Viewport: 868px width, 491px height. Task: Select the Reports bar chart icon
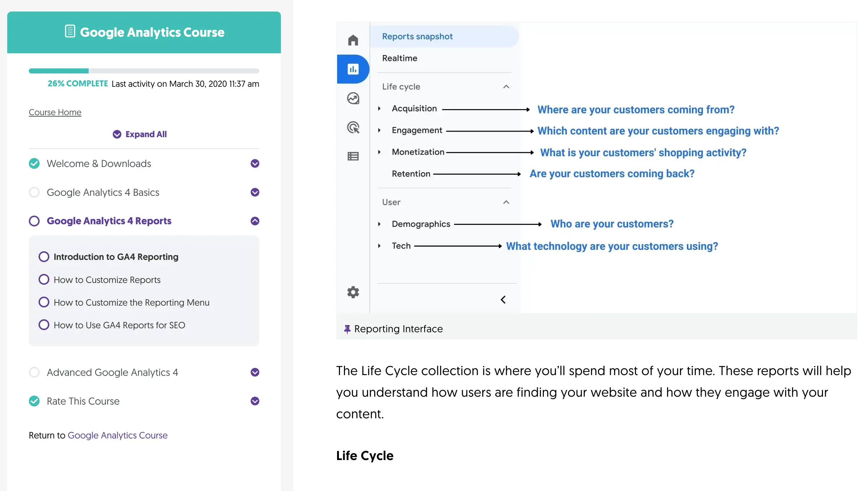click(353, 69)
